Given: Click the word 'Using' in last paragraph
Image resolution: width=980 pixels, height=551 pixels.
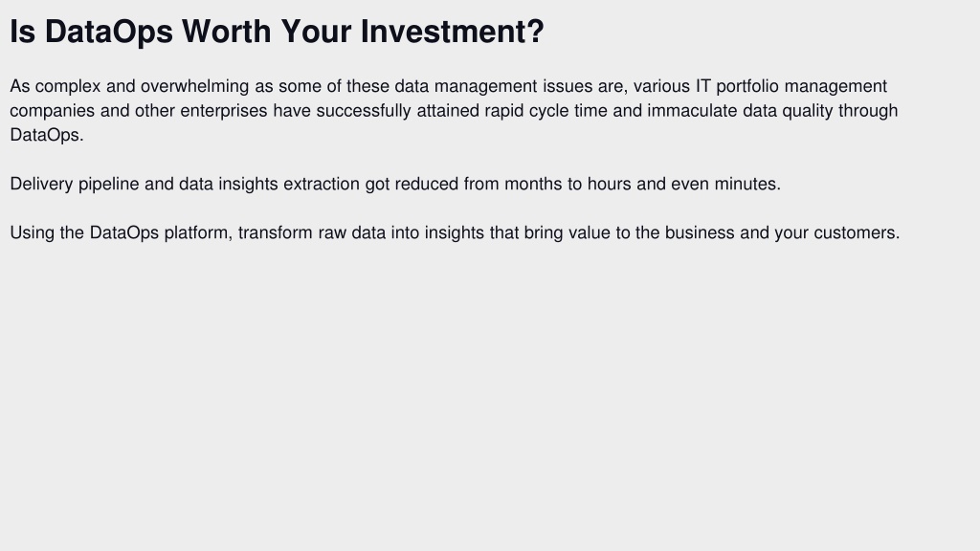Looking at the screenshot, I should pos(32,233).
